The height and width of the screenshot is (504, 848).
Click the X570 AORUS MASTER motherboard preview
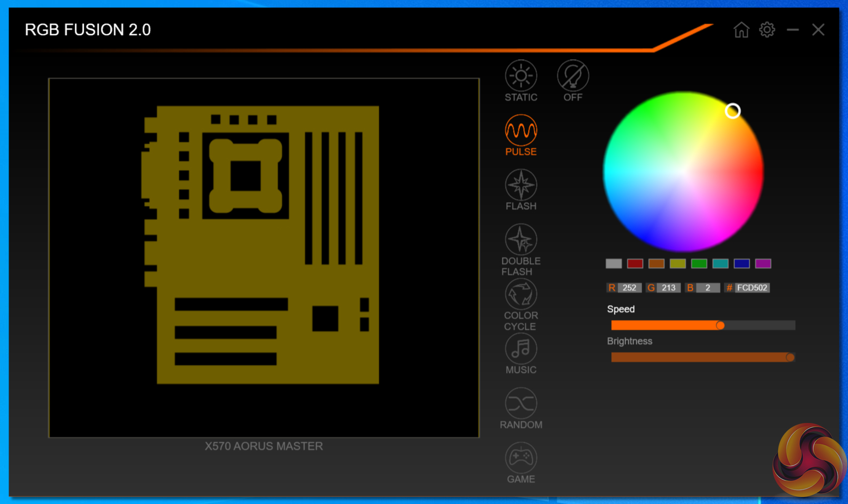click(x=264, y=258)
